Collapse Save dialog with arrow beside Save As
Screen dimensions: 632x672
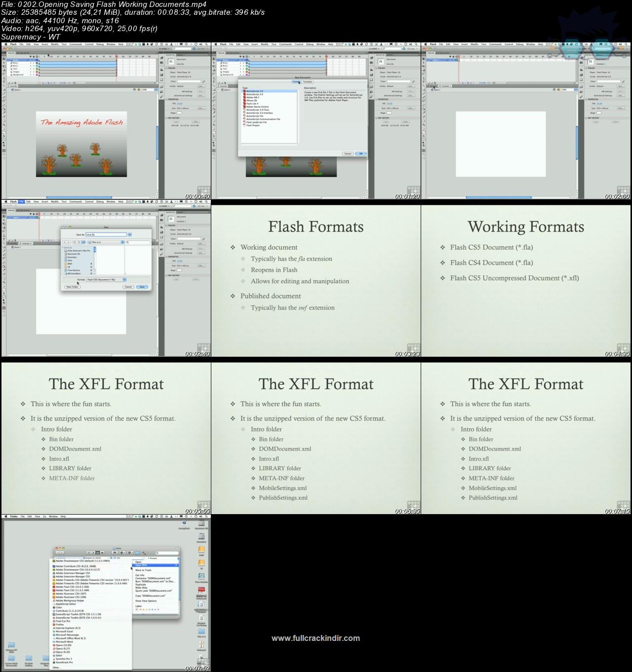pos(130,235)
